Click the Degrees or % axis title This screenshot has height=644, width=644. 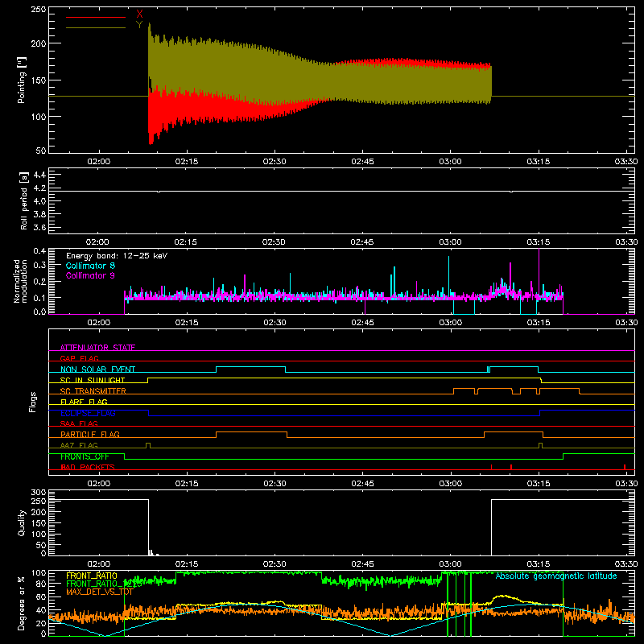point(22,603)
